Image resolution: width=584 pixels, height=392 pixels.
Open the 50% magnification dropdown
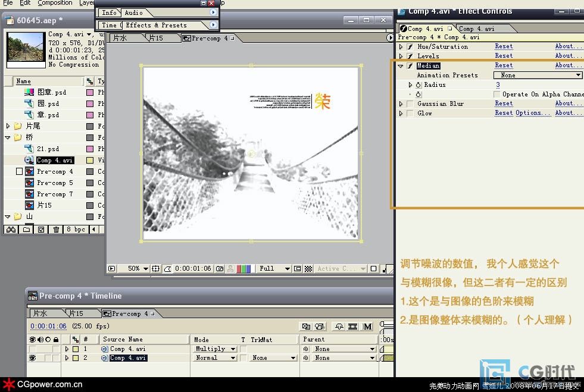click(x=138, y=268)
